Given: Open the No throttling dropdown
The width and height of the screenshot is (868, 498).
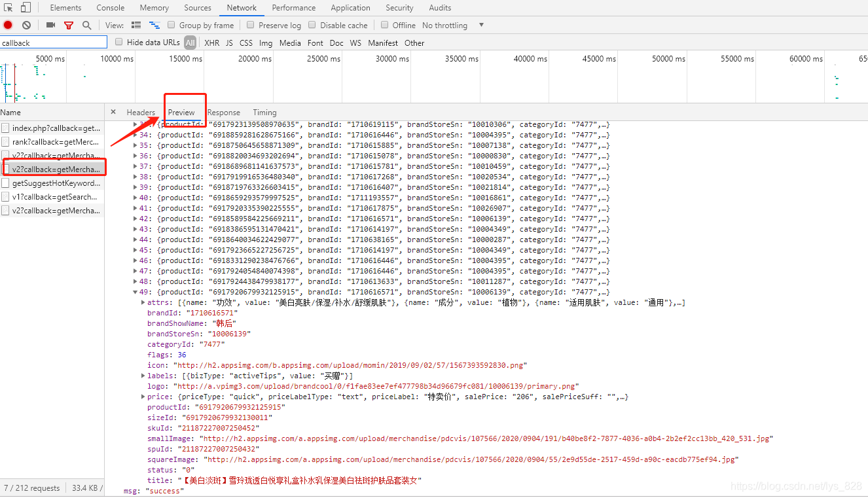Looking at the screenshot, I should click(453, 25).
